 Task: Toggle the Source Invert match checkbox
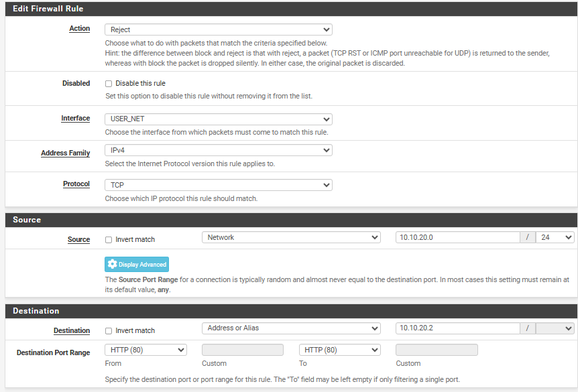(109, 239)
